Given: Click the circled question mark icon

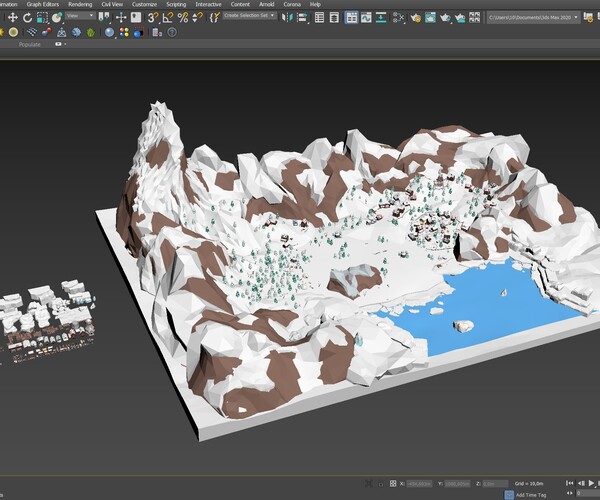Looking at the screenshot, I should 172,33.
